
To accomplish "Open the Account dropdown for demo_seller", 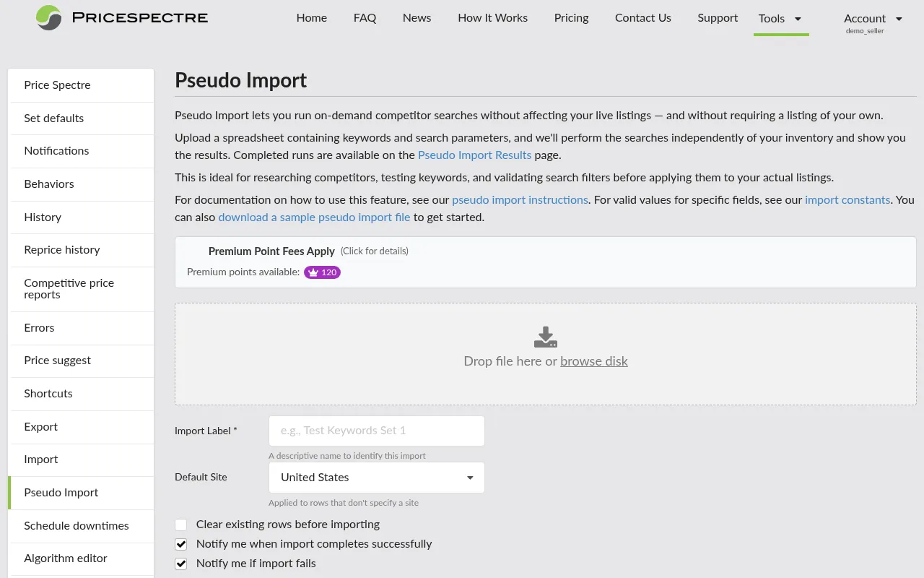I will point(873,19).
